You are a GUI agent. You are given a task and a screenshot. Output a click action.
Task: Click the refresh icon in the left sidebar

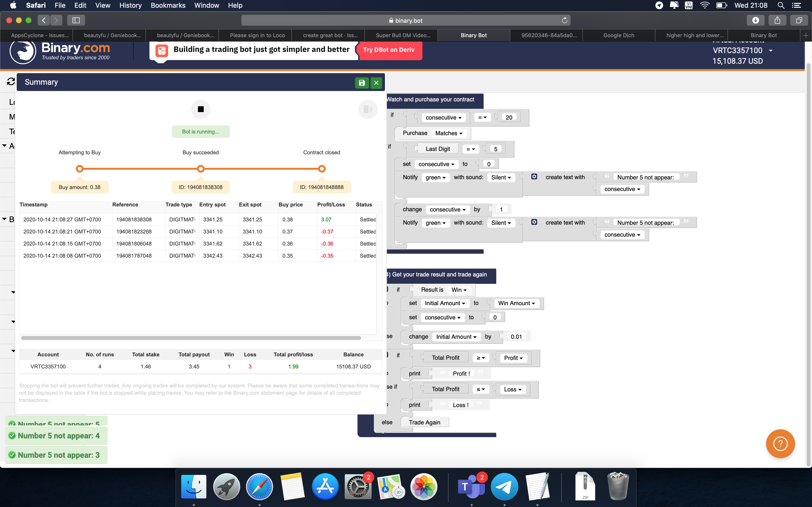coord(11,82)
